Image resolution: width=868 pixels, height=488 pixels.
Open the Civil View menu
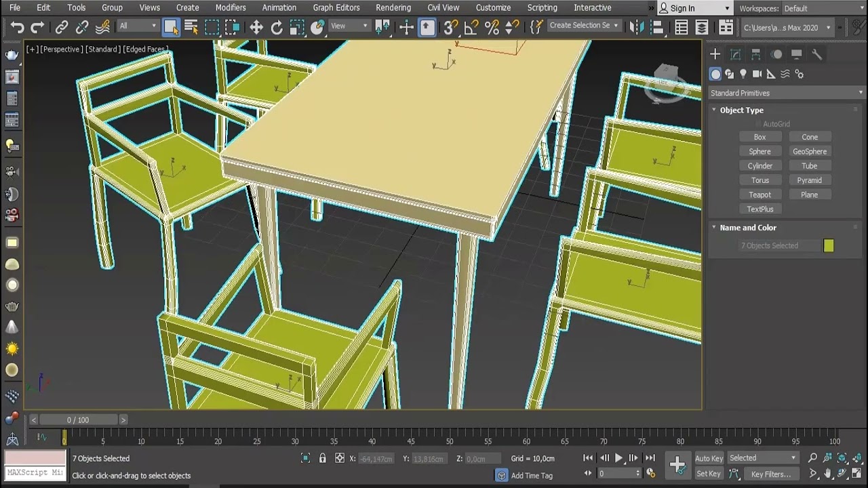[443, 7]
